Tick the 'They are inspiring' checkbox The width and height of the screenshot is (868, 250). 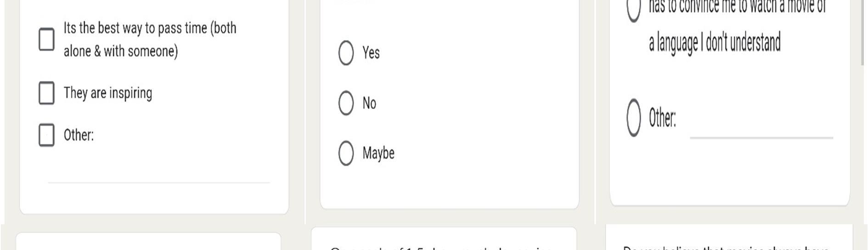click(46, 93)
